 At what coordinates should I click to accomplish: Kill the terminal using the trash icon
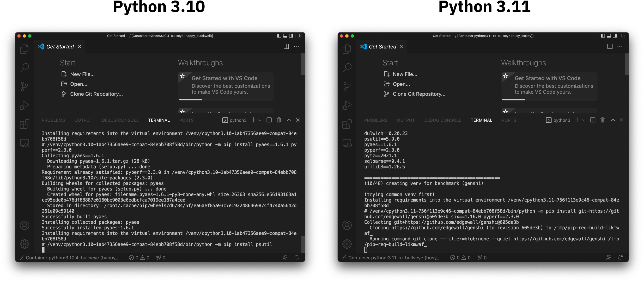coord(279,120)
